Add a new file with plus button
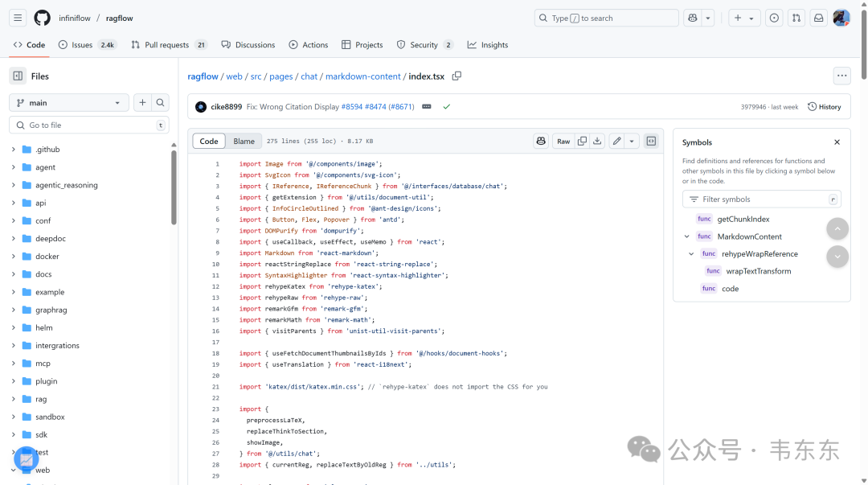The height and width of the screenshot is (485, 868). coord(142,102)
